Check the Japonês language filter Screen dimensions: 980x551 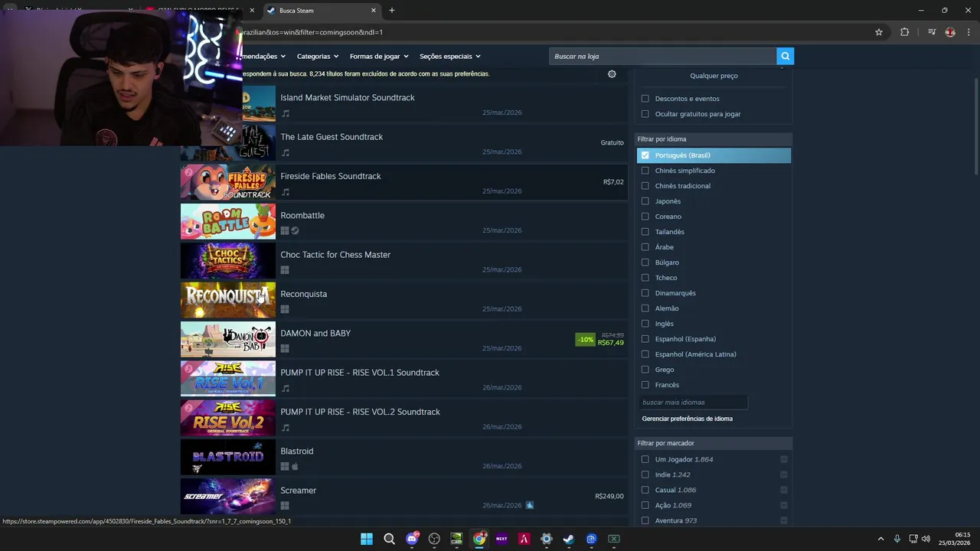click(645, 201)
